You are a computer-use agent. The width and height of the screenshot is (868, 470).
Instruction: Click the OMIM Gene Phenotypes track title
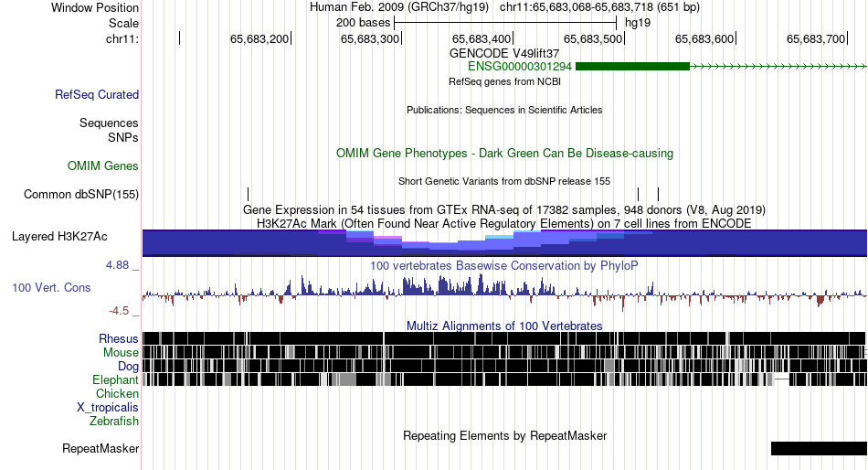point(504,153)
